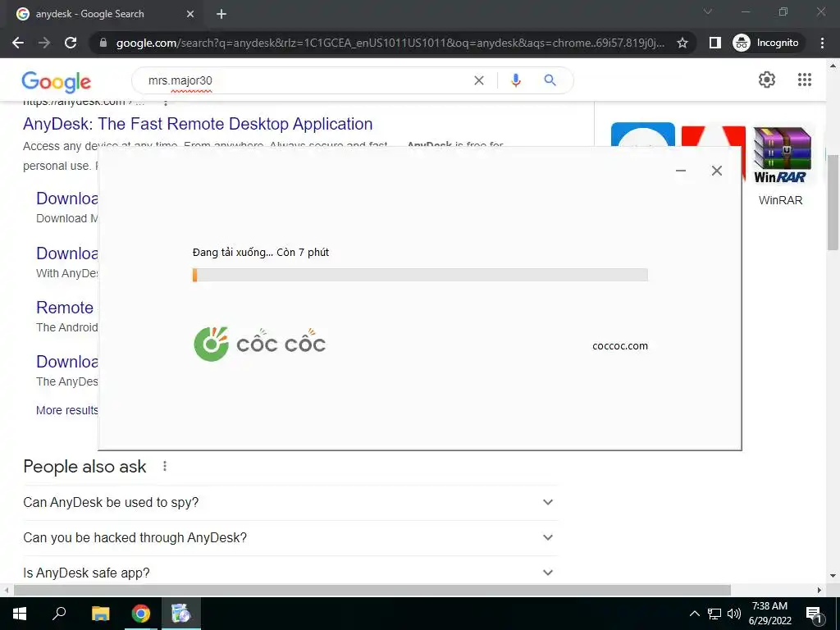Open People also ask options menu
The width and height of the screenshot is (840, 630).
[x=165, y=467]
